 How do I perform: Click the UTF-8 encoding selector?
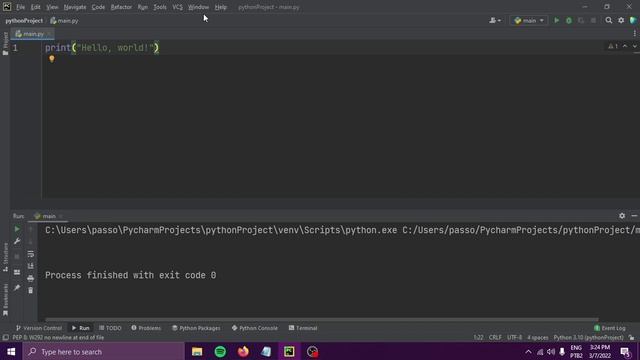tap(514, 338)
